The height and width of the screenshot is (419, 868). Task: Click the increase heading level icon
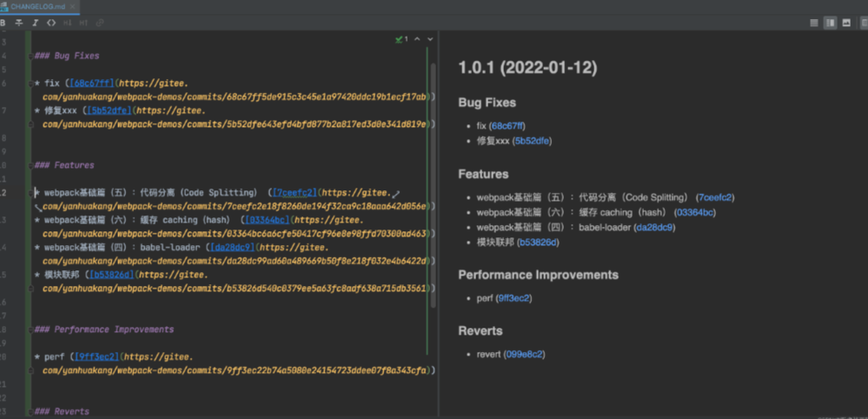[x=83, y=23]
